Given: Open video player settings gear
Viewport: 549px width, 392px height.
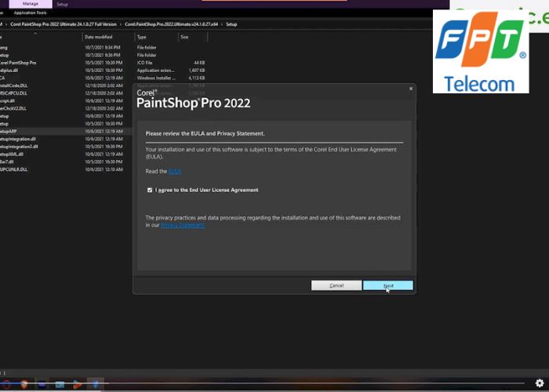Looking at the screenshot, I should pyautogui.click(x=540, y=383).
